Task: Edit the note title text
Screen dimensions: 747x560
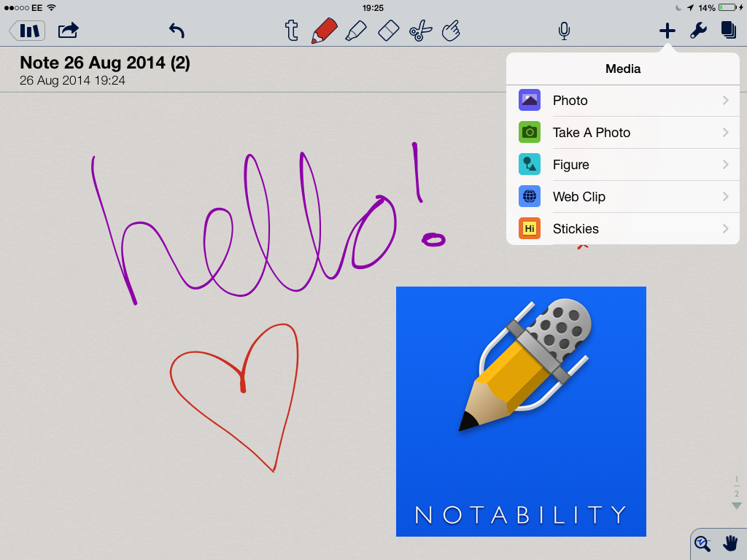Action: [x=105, y=63]
